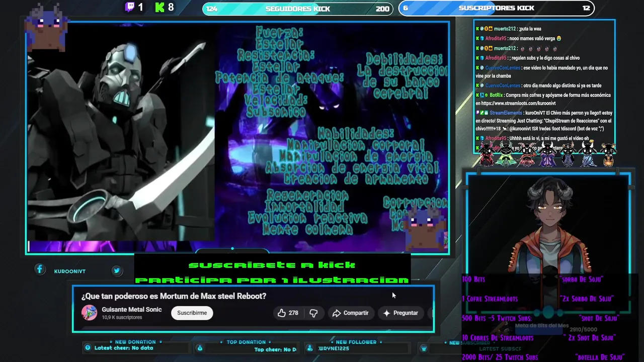Click the 'botella De Soju' reward text
644x362 pixels.
pyautogui.click(x=600, y=357)
